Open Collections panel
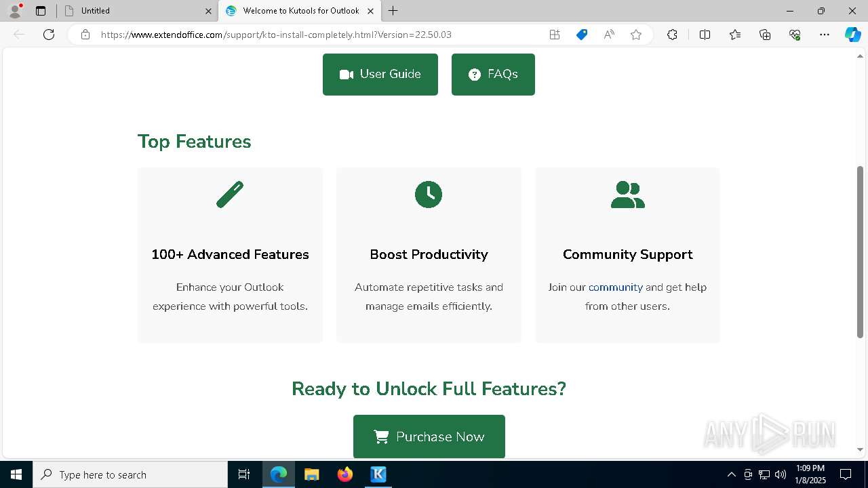The image size is (868, 488). coord(765,35)
